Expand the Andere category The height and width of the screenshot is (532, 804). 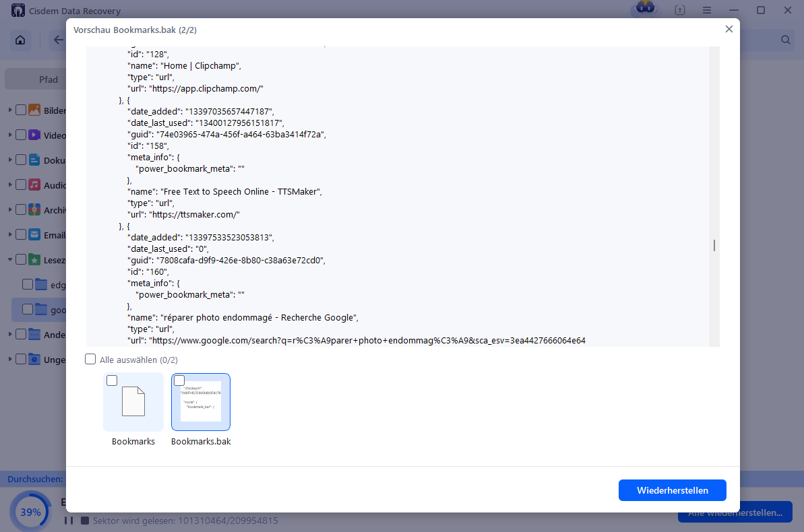coord(9,334)
